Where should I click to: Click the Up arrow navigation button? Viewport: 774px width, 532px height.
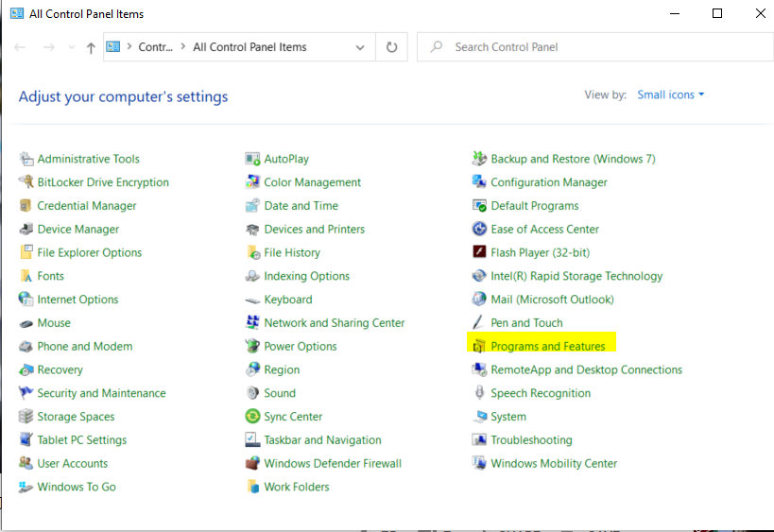pyautogui.click(x=91, y=47)
